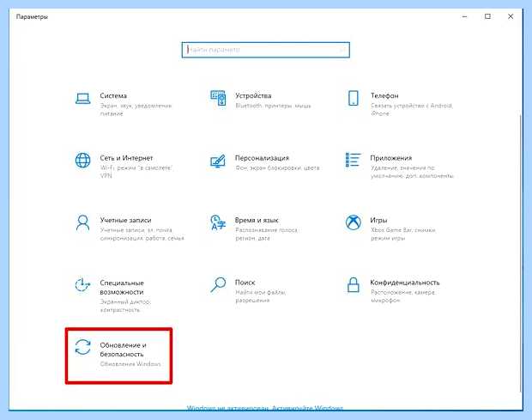Click the Экран, звук, уведомления description
532x420 pixels.
[136, 110]
